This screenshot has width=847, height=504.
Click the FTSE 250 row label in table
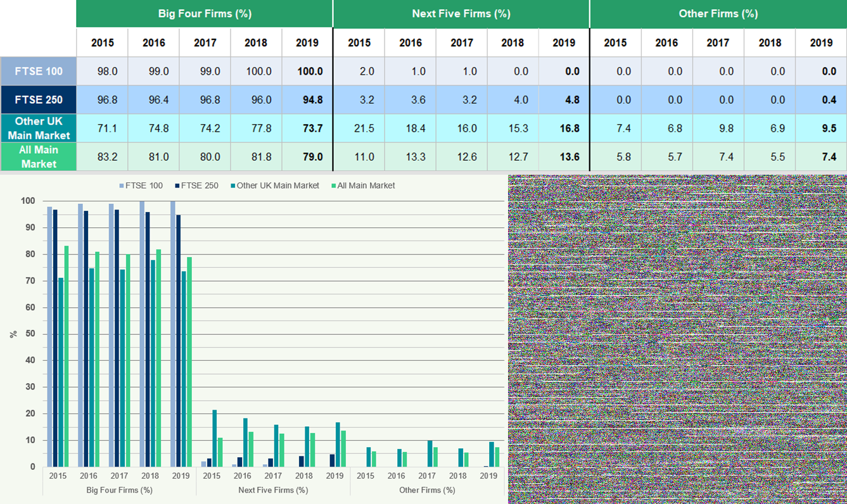point(39,99)
